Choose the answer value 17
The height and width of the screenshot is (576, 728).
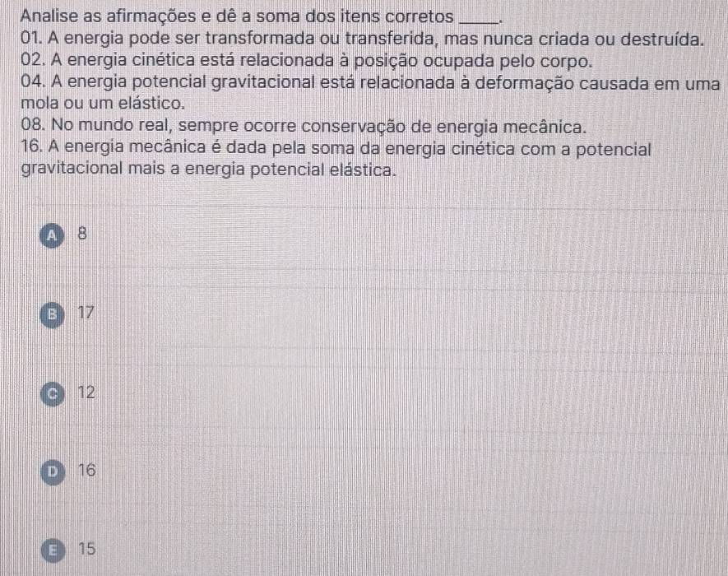click(x=86, y=312)
